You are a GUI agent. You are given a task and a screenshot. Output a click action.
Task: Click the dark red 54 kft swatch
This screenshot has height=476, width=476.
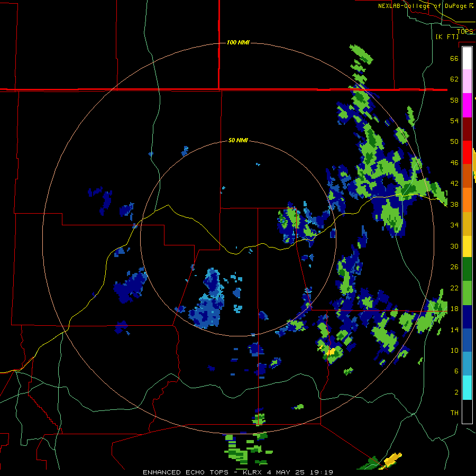coord(467,129)
